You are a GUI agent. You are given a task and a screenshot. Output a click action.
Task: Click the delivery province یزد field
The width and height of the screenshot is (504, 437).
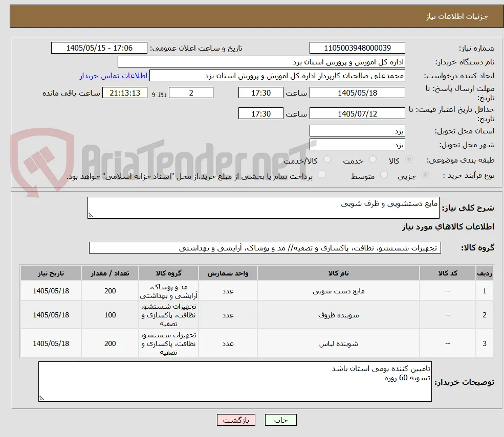(x=357, y=131)
